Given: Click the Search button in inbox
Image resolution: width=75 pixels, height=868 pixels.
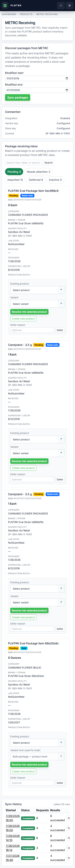Looking at the screenshot, I should point(48,162).
